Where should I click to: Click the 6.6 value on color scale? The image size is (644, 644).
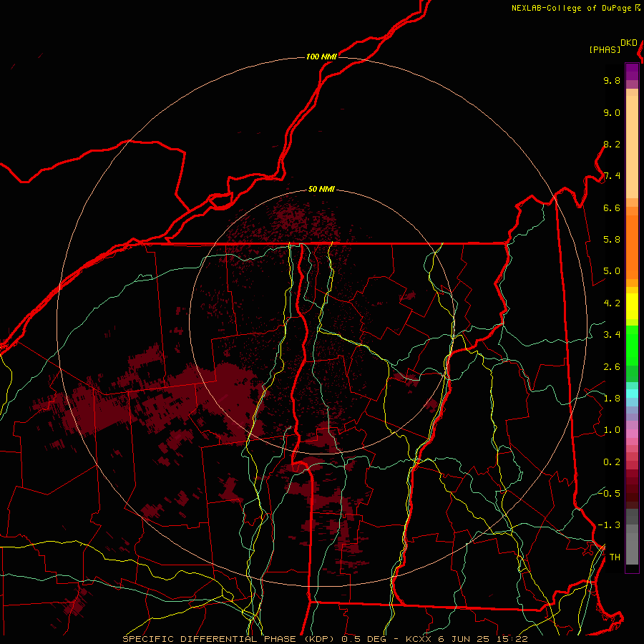coord(612,208)
